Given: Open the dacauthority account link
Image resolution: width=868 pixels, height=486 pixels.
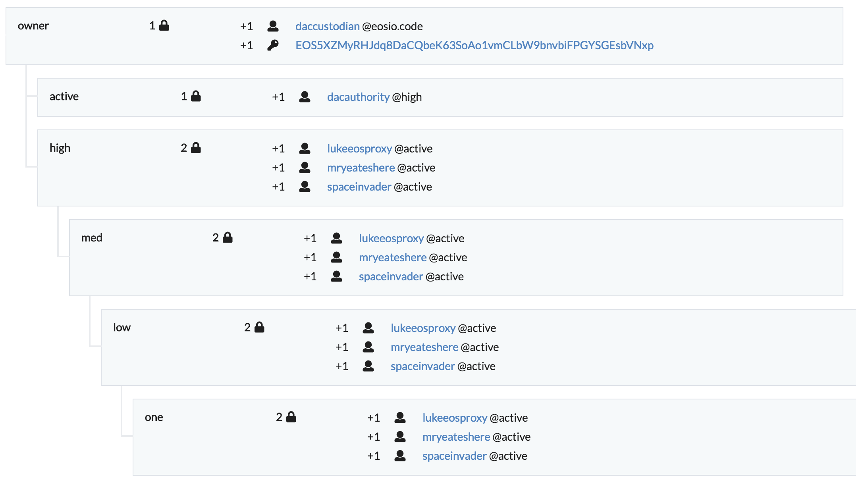Looking at the screenshot, I should (358, 97).
